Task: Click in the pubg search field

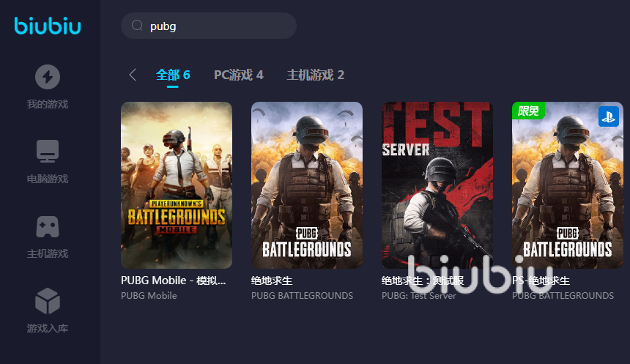Action: point(209,26)
